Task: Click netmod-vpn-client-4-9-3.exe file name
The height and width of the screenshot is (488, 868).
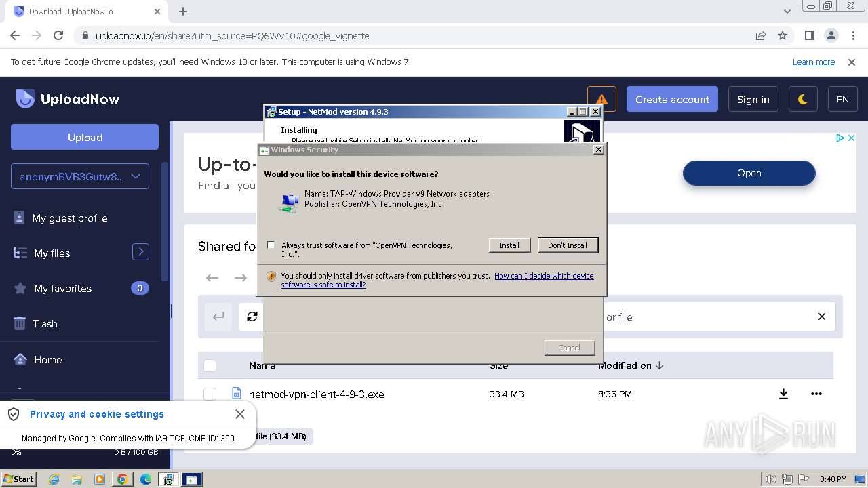Action: [316, 394]
